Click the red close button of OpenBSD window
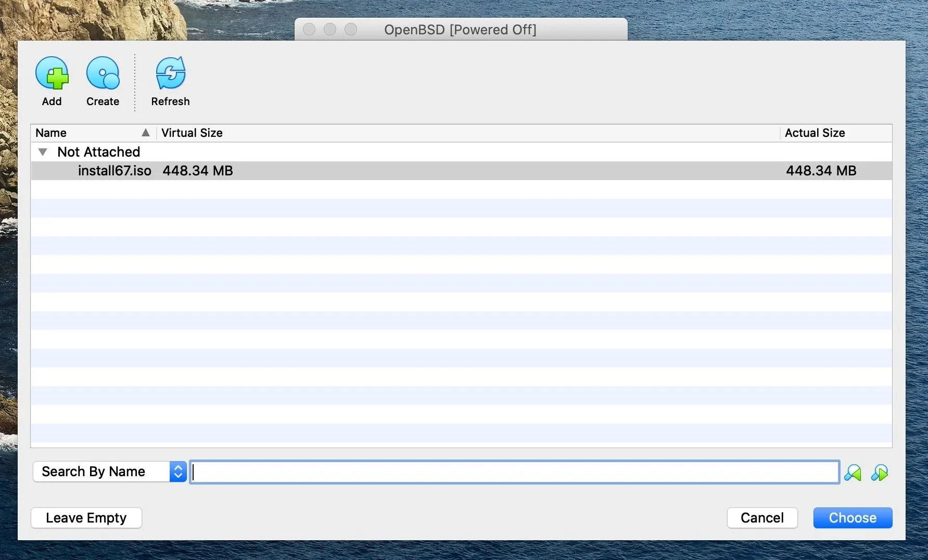 309,29
